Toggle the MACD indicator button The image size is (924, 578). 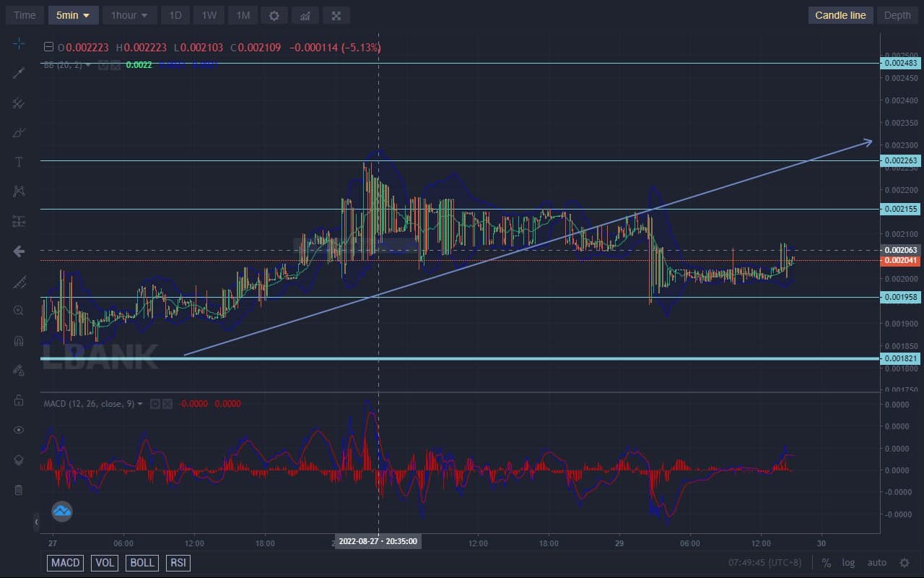tap(66, 563)
